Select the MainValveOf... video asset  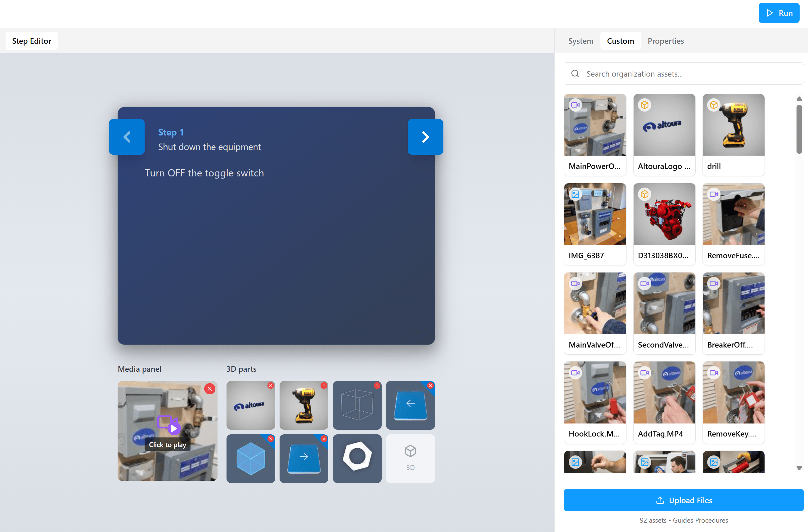pos(595,313)
